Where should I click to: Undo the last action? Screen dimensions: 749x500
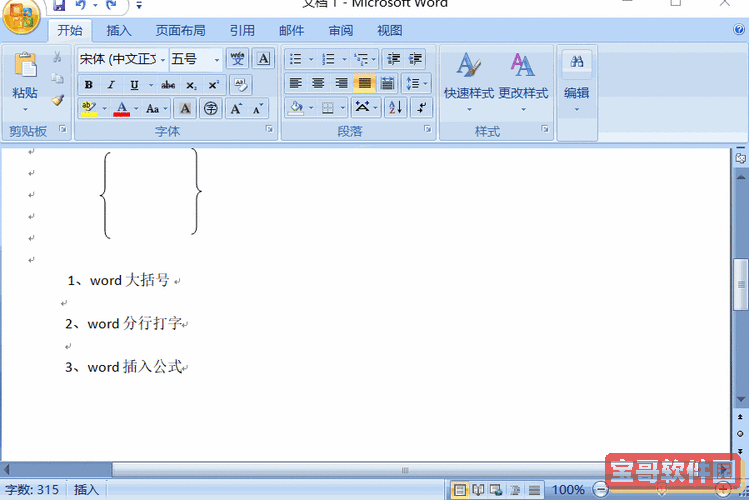(80, 5)
